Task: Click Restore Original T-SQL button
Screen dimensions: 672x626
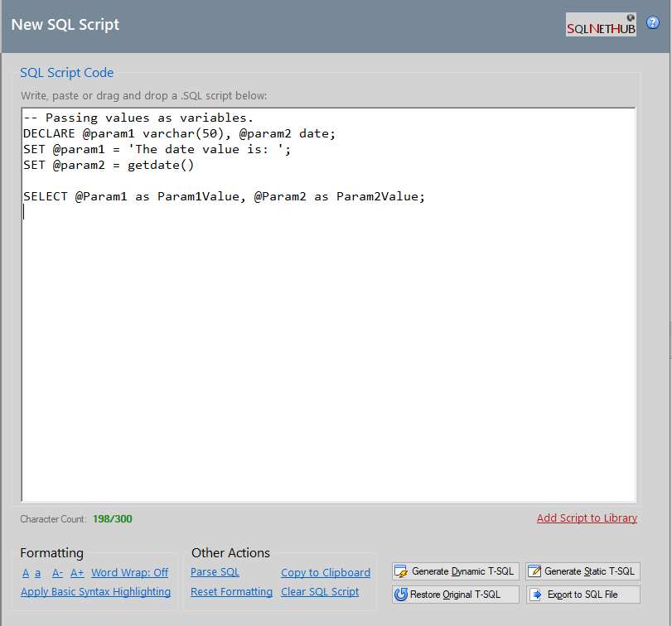Action: point(455,595)
